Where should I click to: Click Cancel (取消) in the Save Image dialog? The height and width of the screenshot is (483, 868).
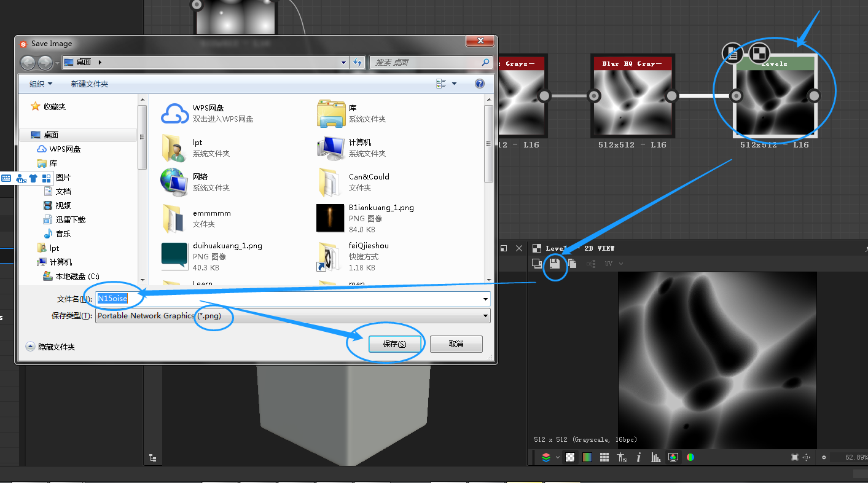456,344
